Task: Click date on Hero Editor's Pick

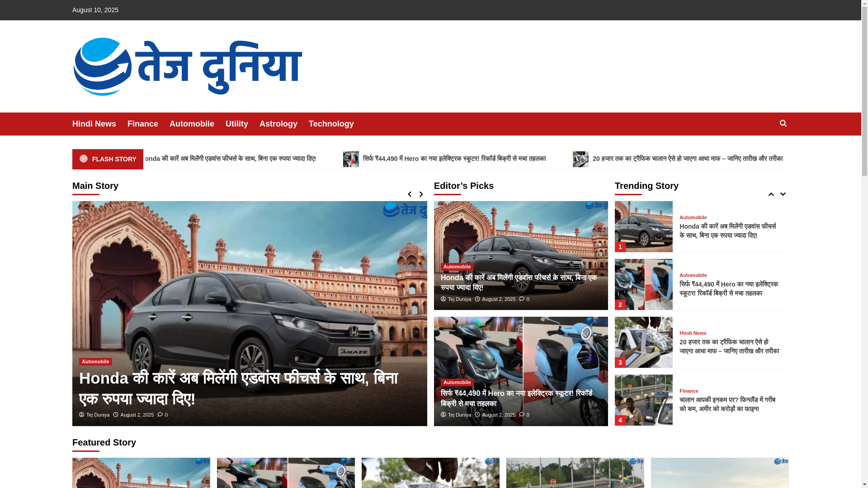Action: [x=499, y=415]
